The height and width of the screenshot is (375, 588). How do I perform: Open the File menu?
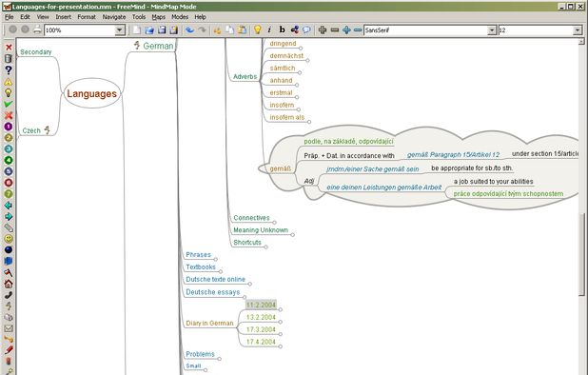pyautogui.click(x=9, y=17)
